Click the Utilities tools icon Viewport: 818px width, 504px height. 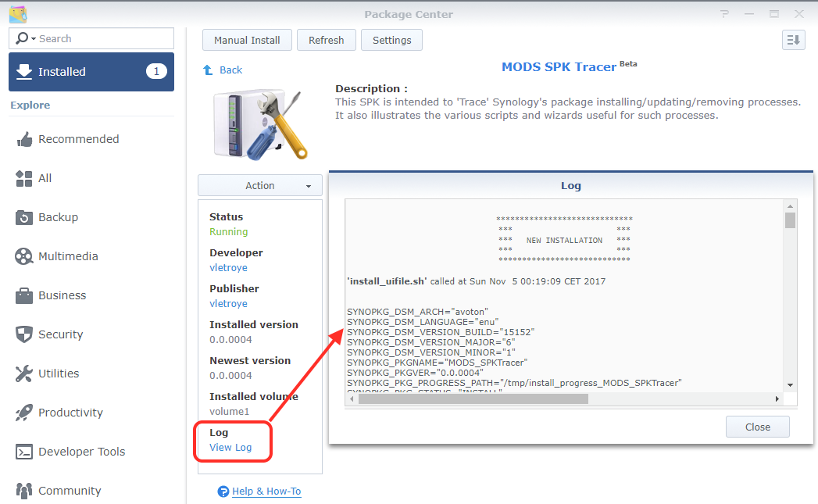tap(24, 374)
